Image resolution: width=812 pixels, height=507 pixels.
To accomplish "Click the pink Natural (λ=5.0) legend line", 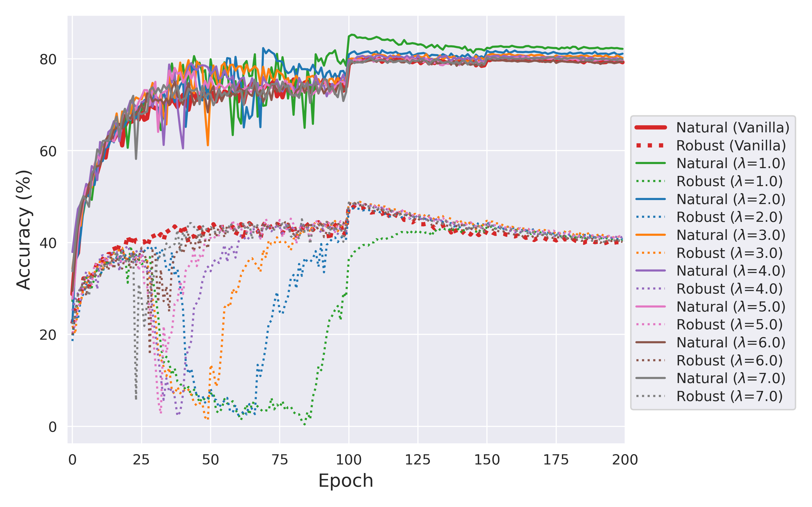I will (x=650, y=307).
